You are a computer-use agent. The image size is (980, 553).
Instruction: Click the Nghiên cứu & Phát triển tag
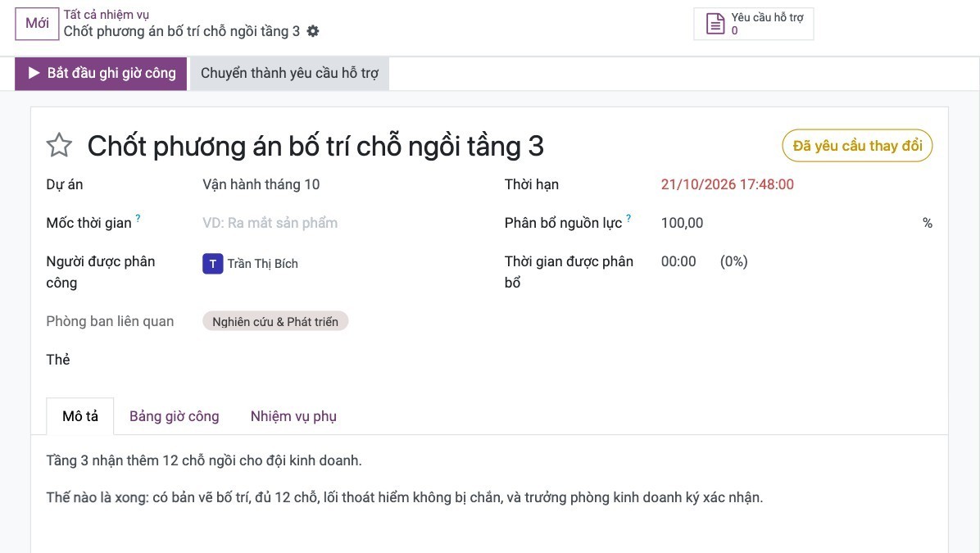(275, 322)
